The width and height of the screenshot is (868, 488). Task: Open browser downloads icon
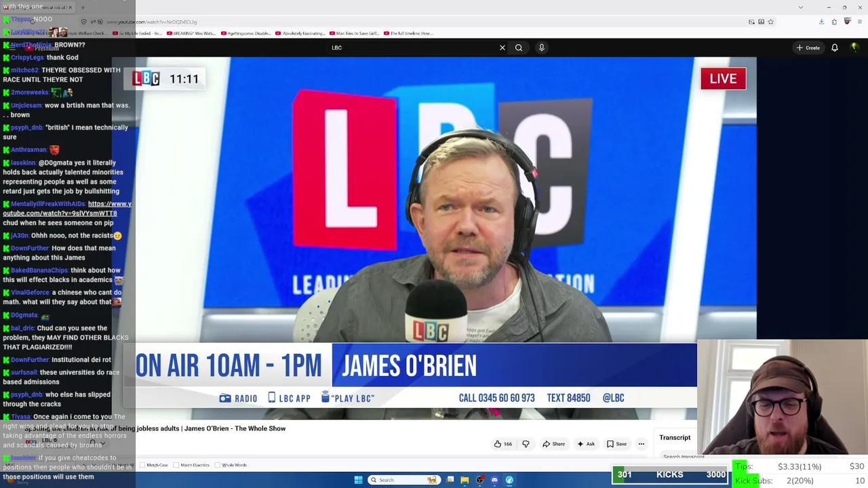821,22
